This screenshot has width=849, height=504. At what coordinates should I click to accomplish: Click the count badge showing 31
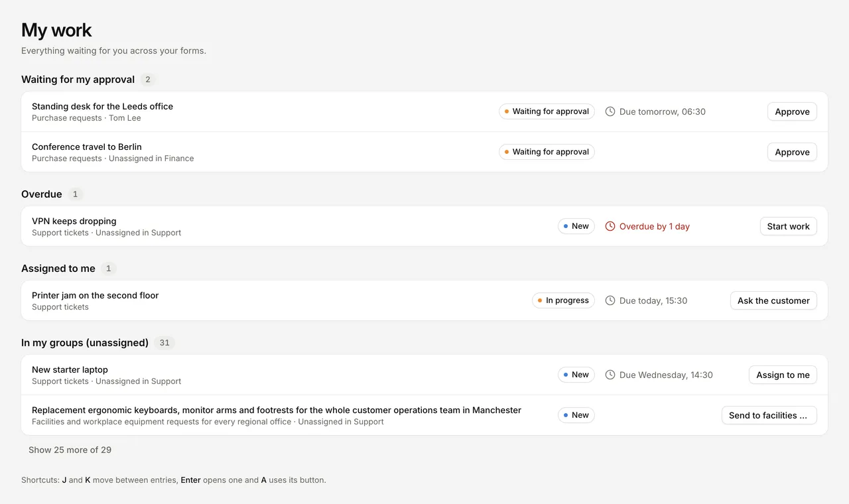point(164,343)
